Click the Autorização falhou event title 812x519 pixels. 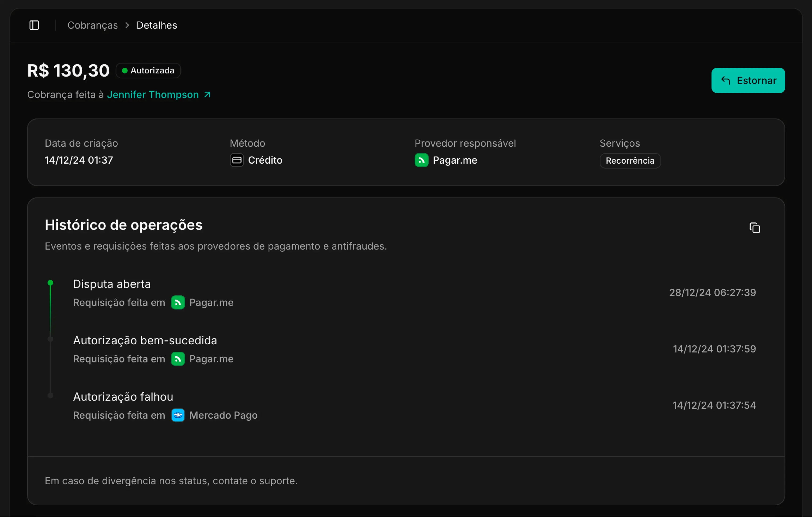point(123,397)
